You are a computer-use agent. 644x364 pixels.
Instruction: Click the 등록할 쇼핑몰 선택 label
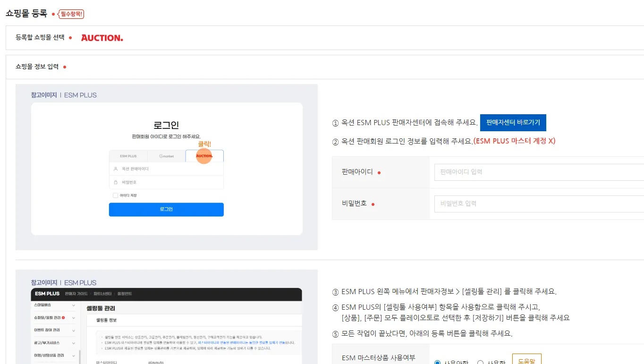click(40, 37)
